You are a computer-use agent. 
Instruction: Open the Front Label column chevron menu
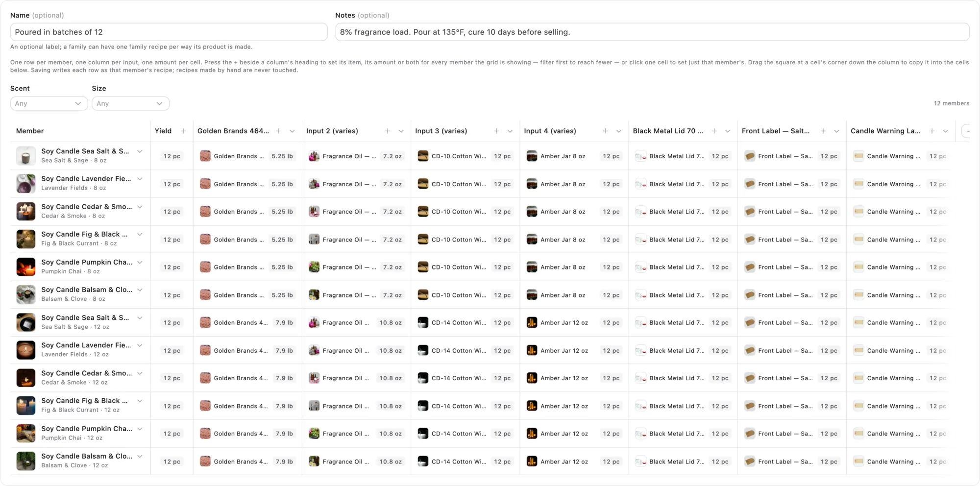(x=837, y=131)
